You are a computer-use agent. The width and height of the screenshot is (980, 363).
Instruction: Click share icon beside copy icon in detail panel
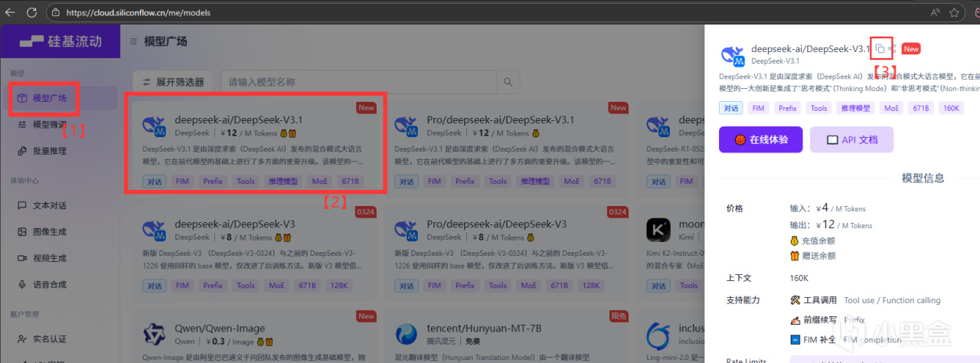[892, 49]
